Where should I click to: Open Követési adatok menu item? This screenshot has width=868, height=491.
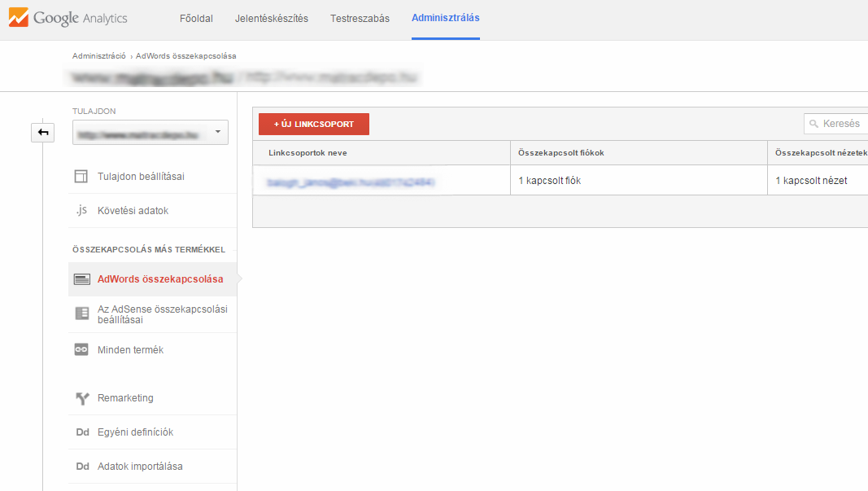click(x=133, y=211)
